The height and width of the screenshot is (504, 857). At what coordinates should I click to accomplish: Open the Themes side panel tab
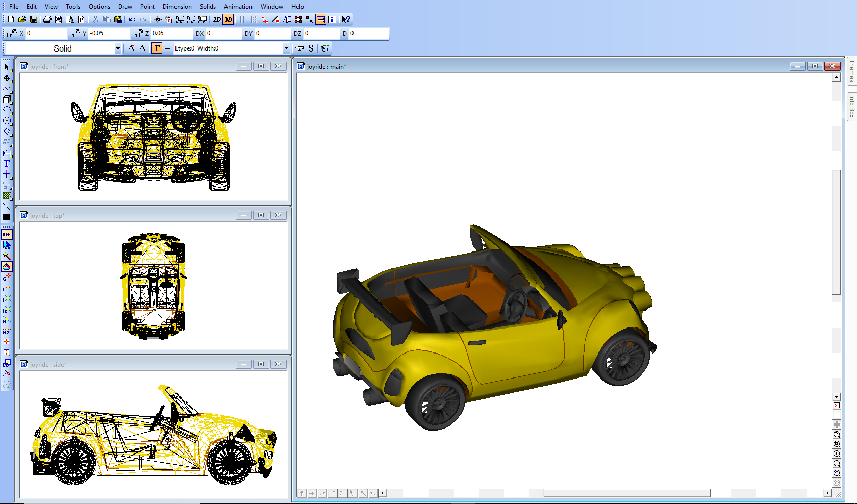[x=851, y=70]
